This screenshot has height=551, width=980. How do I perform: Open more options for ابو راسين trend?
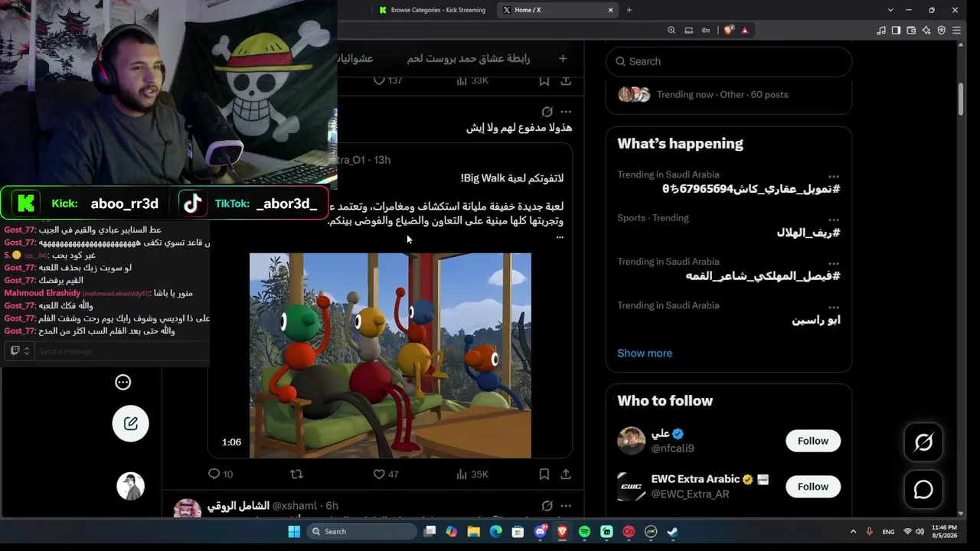pyautogui.click(x=834, y=307)
